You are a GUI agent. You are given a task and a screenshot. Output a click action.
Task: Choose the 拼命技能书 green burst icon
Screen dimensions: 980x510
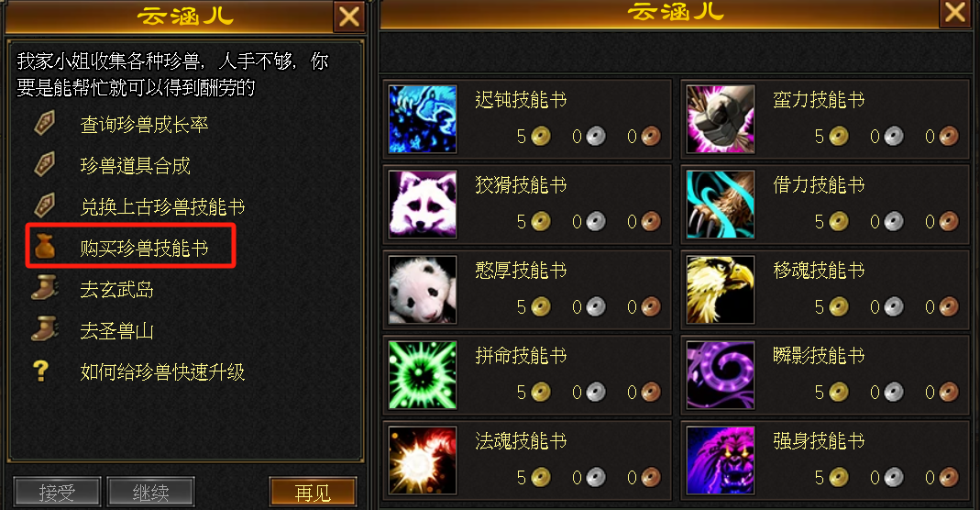(x=423, y=375)
